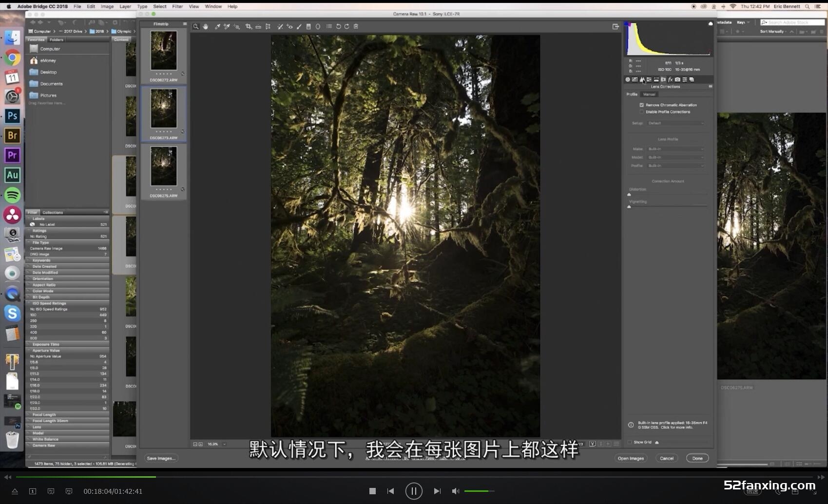Click the trash icon to mark for deletion

coord(356,27)
